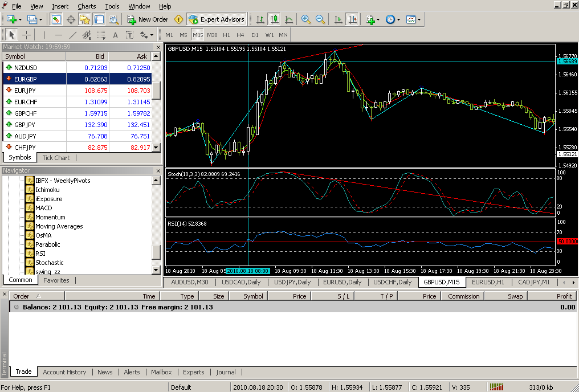Open the Charts menu
The image size is (579, 392).
(x=87, y=6)
